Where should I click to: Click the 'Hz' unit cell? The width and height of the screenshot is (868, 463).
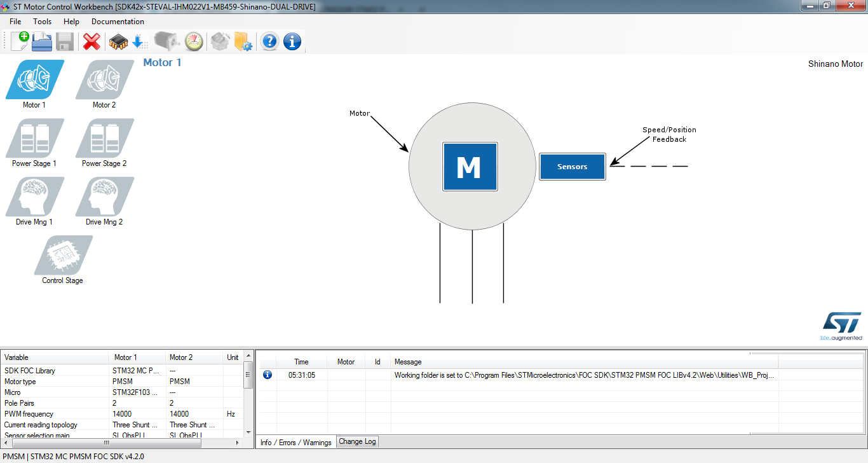pyautogui.click(x=233, y=414)
